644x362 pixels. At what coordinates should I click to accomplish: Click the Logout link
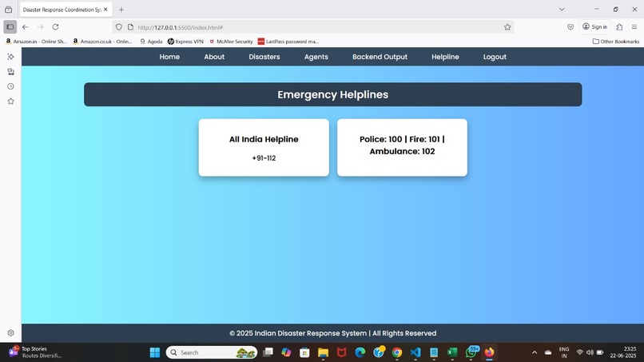495,57
